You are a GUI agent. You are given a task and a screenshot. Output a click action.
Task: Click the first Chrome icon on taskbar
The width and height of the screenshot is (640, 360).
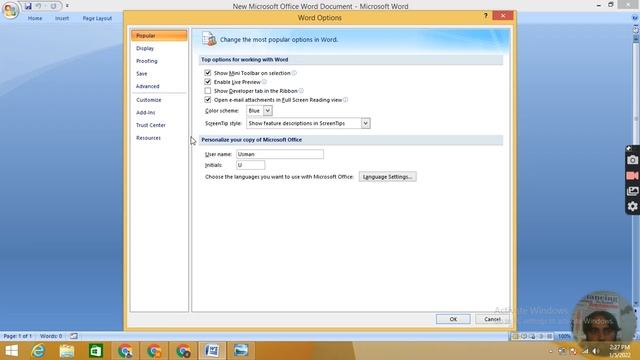point(125,351)
